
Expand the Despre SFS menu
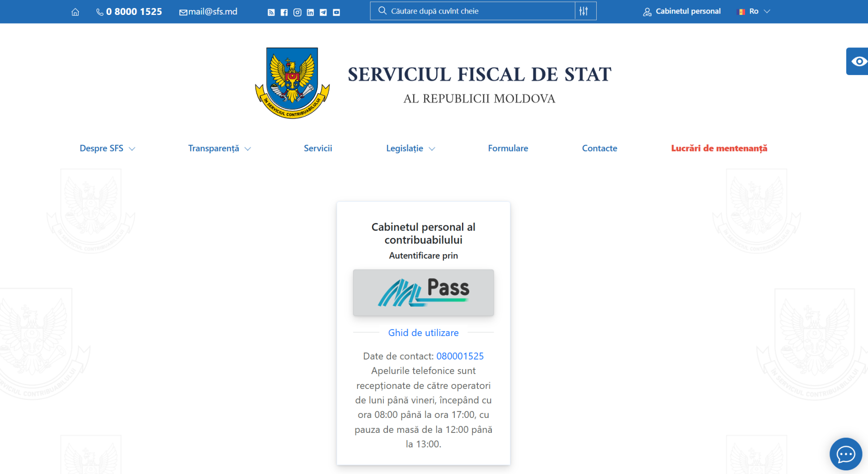click(107, 148)
